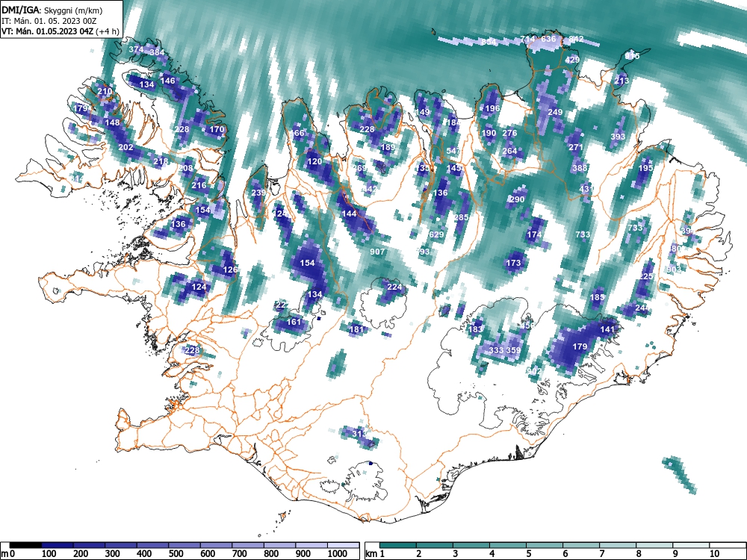Click the 126 visibility number

click(x=230, y=270)
